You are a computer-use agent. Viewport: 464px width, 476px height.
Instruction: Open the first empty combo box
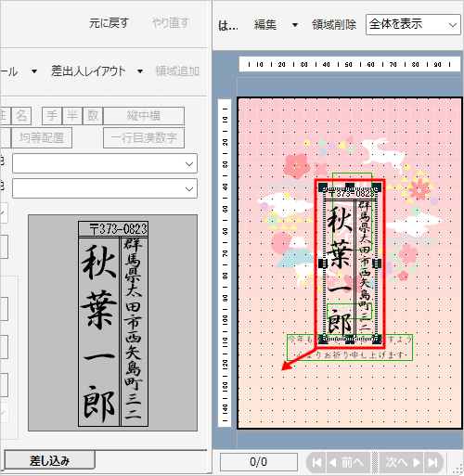tap(105, 163)
